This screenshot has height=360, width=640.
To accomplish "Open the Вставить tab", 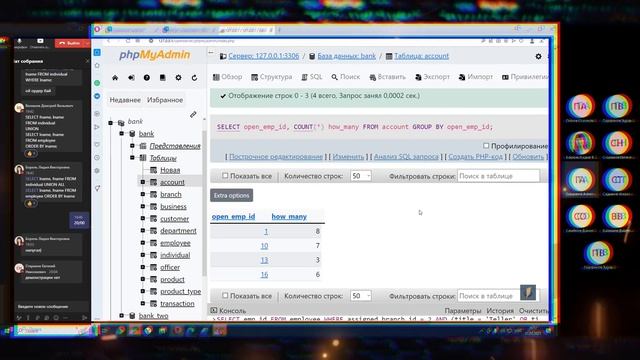I will pyautogui.click(x=387, y=77).
